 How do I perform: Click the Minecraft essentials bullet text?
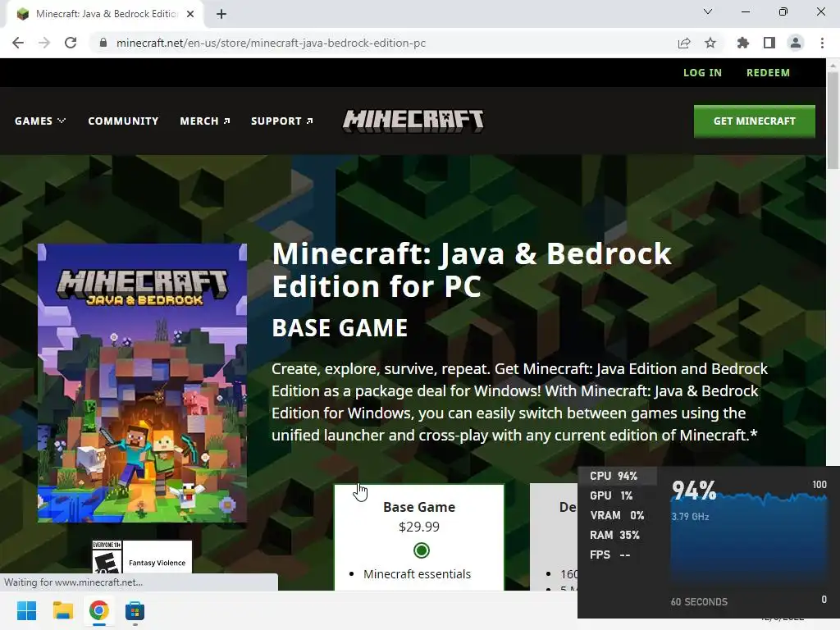pyautogui.click(x=417, y=573)
